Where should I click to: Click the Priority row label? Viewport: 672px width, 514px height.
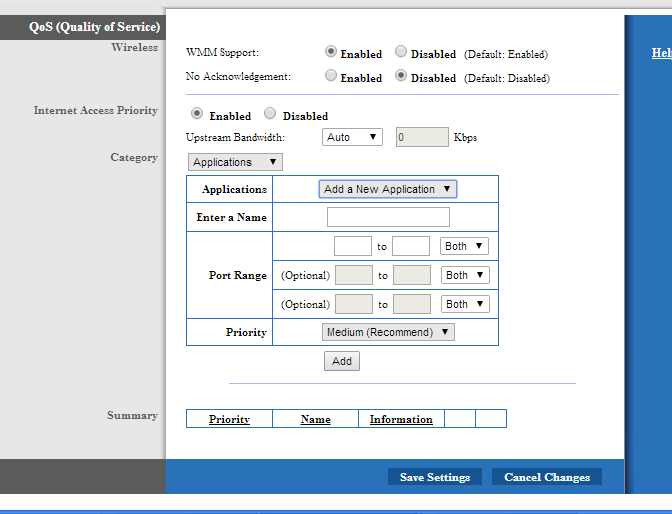[246, 332]
